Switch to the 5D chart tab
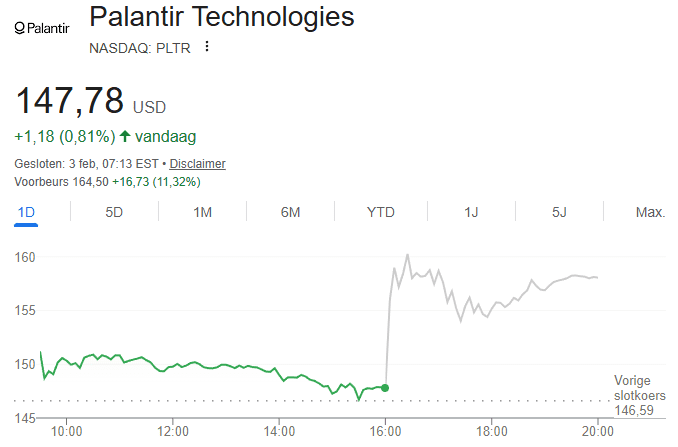 (114, 212)
